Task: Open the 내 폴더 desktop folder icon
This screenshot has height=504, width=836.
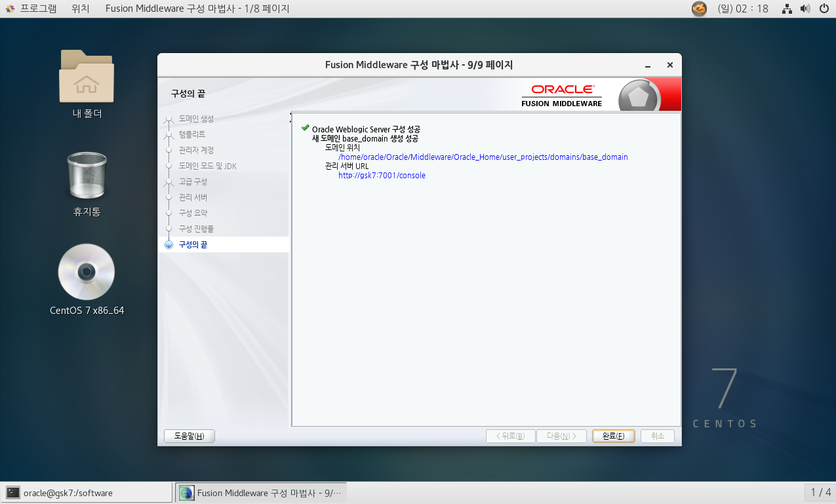Action: [x=87, y=76]
